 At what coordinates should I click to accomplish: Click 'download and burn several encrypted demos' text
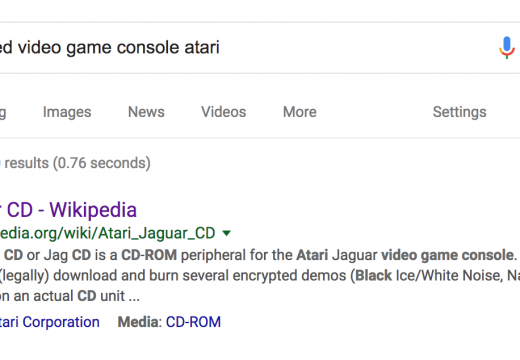click(x=199, y=276)
